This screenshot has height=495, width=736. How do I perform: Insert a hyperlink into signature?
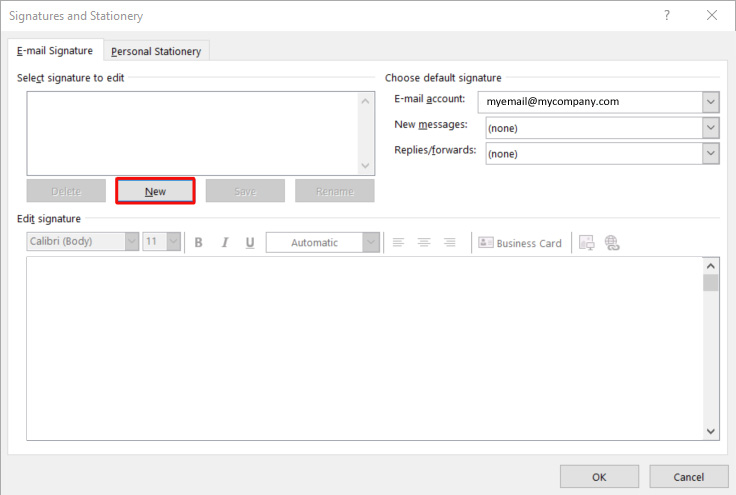pos(612,243)
